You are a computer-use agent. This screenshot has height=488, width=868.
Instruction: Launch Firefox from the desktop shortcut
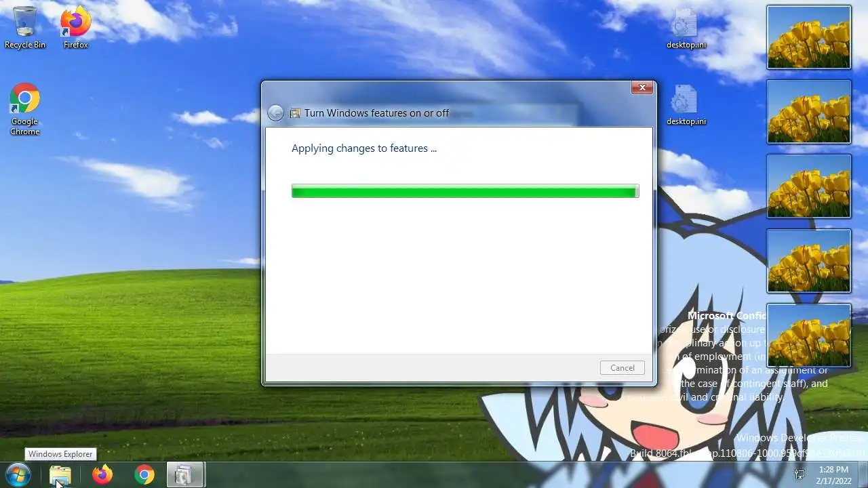click(76, 28)
